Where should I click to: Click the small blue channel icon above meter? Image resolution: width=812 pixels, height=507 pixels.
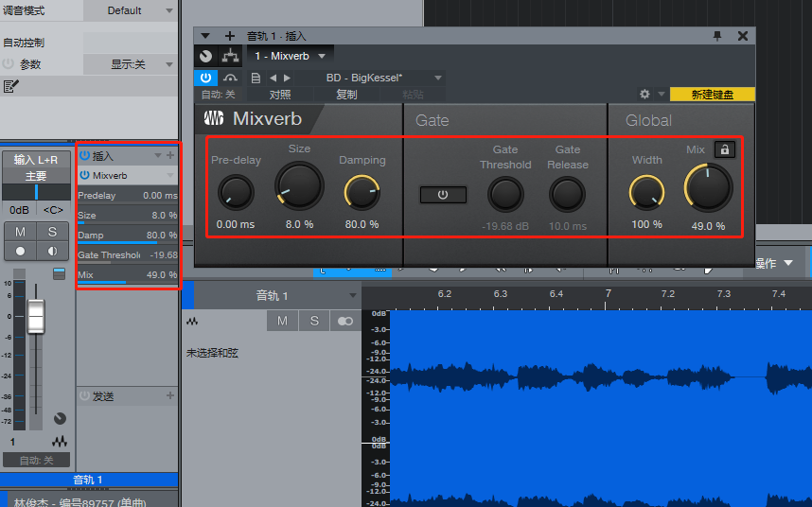[60, 273]
